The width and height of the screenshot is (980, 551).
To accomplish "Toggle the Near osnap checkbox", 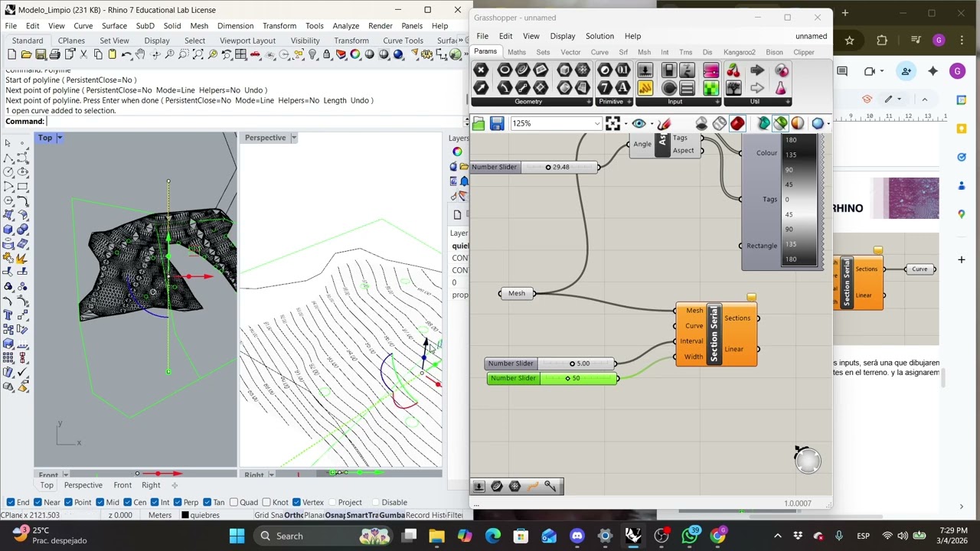I will [38, 502].
